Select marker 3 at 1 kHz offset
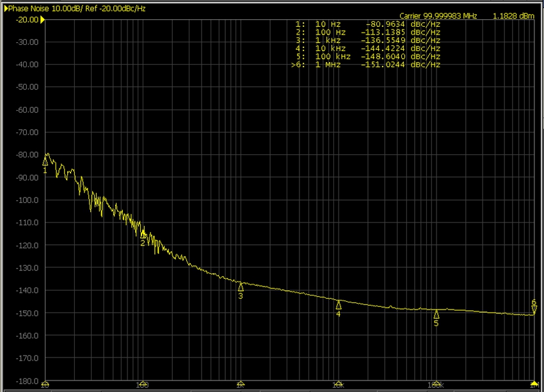Screen dimensions: 544x392 pyautogui.click(x=241, y=287)
